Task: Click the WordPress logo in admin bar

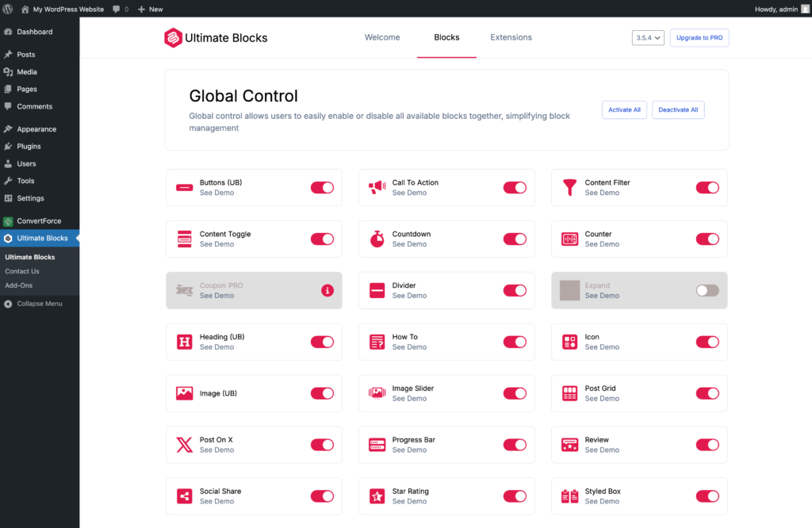Action: coord(9,9)
